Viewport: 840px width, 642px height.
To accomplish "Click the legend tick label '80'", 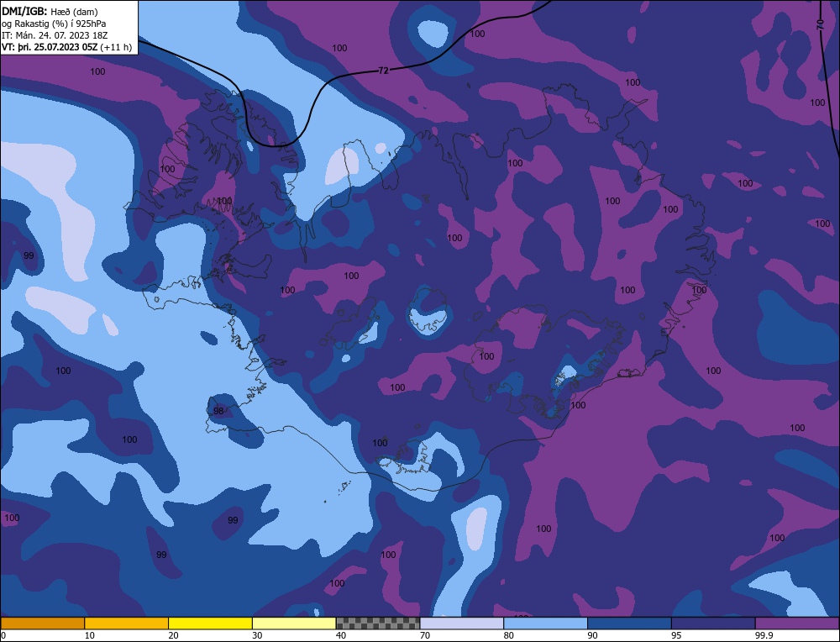I will [508, 635].
